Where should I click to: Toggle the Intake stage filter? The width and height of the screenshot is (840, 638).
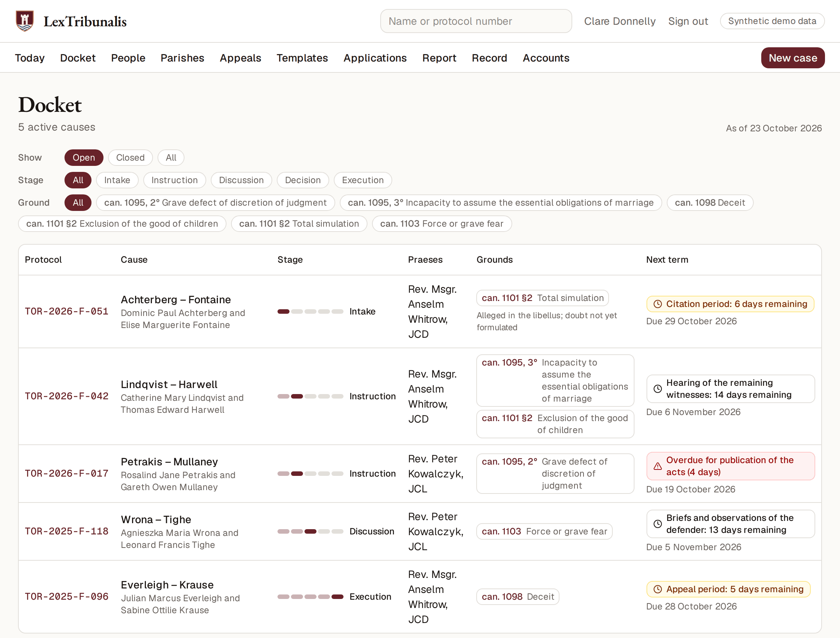pyautogui.click(x=117, y=180)
